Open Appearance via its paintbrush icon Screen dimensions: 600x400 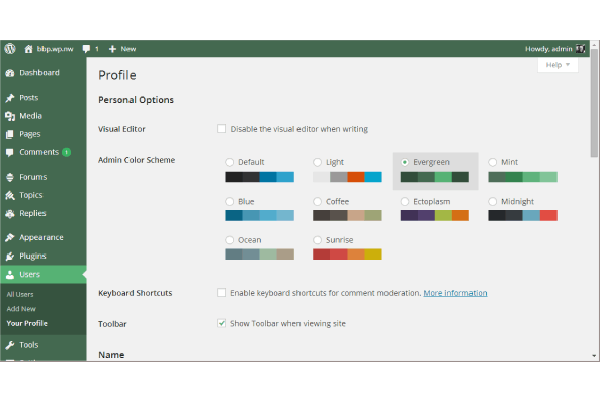[x=9, y=238]
